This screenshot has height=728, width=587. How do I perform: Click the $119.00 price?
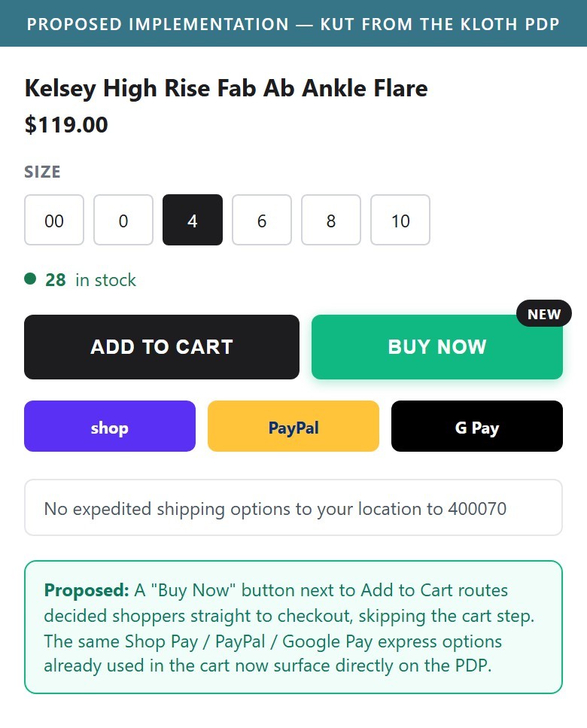(66, 124)
